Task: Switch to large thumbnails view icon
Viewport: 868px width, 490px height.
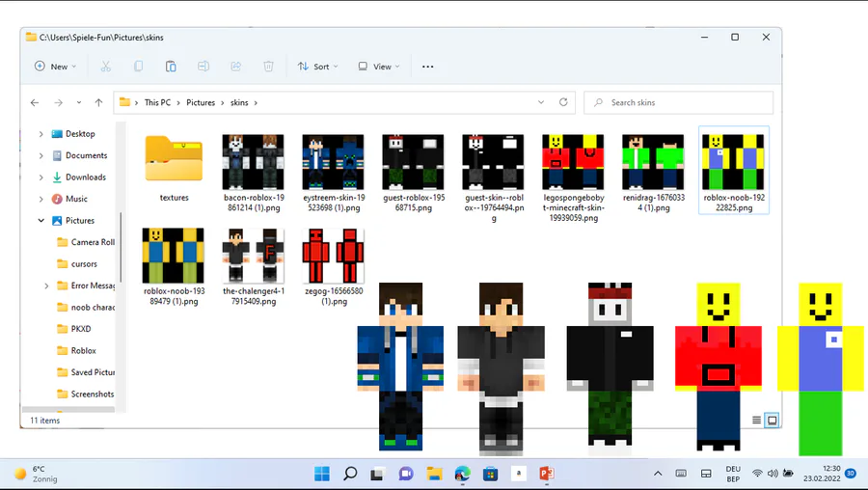Action: coord(772,421)
